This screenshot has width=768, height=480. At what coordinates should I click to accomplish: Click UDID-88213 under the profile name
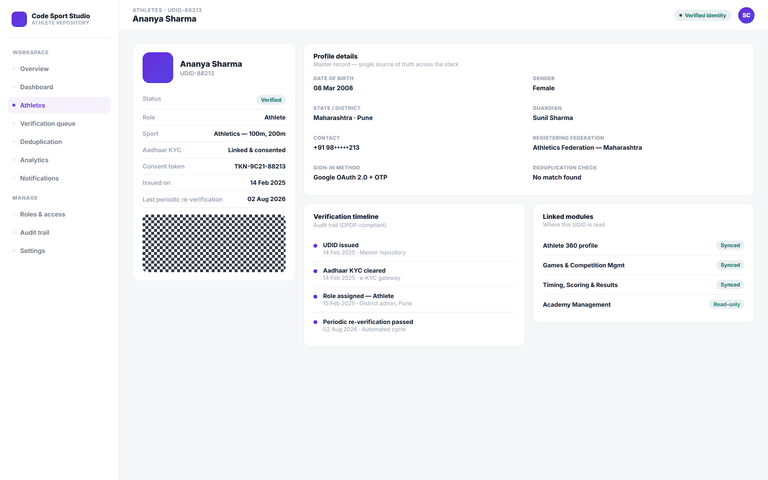(197, 73)
